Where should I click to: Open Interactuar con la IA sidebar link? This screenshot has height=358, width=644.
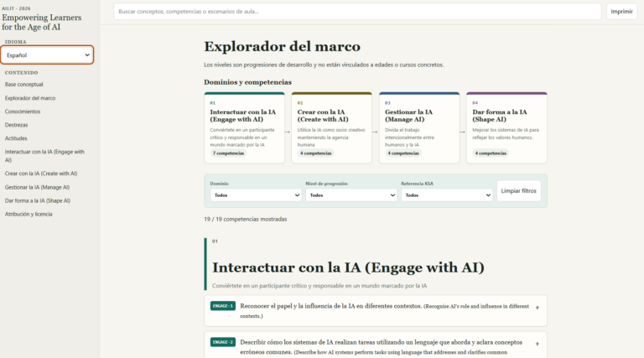[x=44, y=156]
